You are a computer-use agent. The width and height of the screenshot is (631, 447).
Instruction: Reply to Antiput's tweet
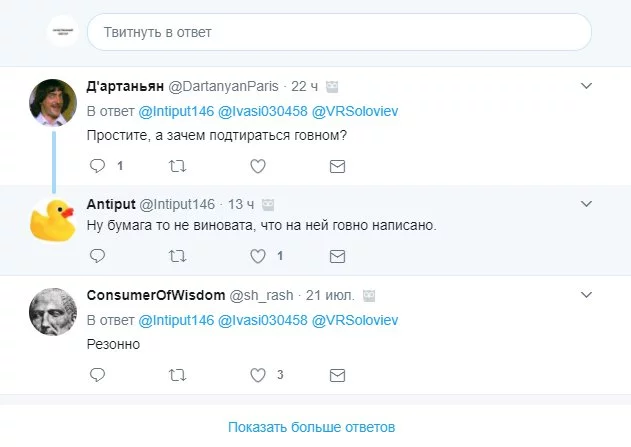coord(97,256)
